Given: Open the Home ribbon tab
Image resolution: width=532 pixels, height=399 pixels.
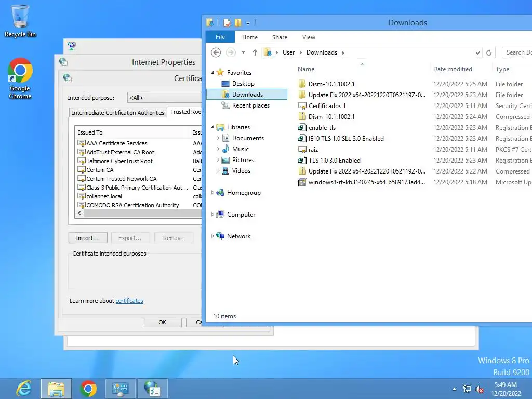Looking at the screenshot, I should tap(250, 37).
